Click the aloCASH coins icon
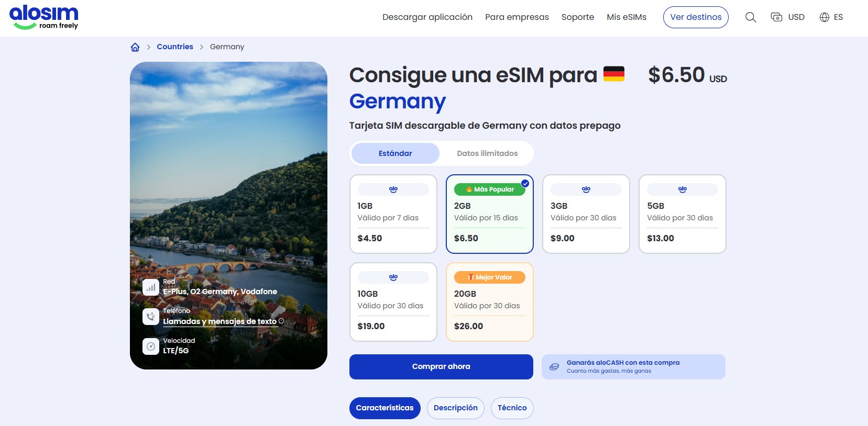868x426 pixels. [x=554, y=367]
